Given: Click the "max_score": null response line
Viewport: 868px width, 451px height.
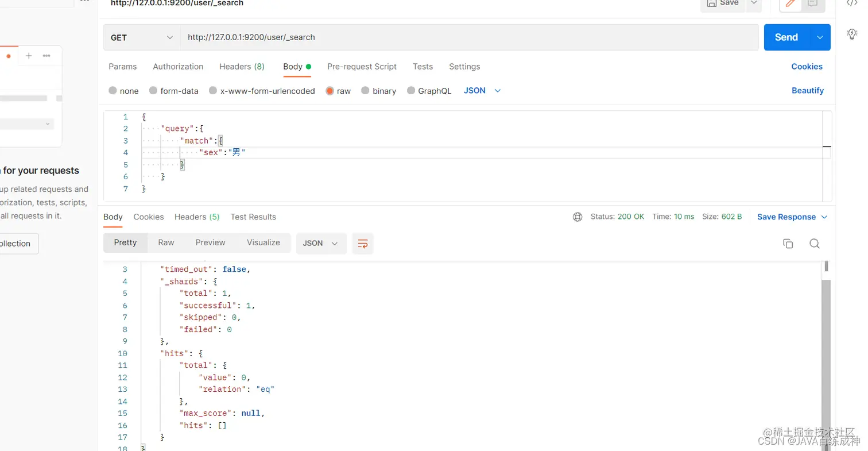Looking at the screenshot, I should pos(222,414).
